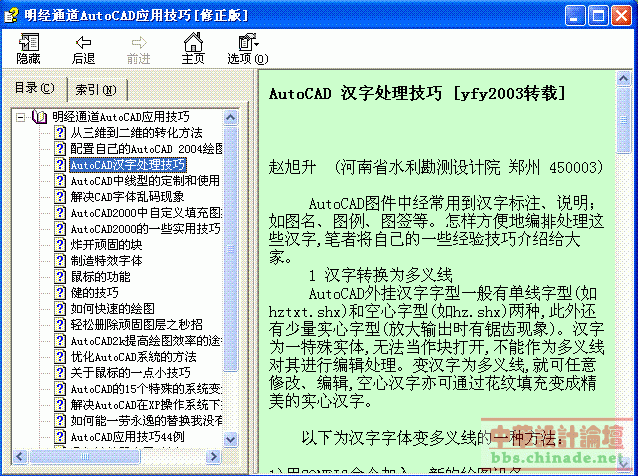Viewport: 638px width, 476px height.
Task: Click the contents tree scroll-left arrow
Action: pyautogui.click(x=20, y=456)
